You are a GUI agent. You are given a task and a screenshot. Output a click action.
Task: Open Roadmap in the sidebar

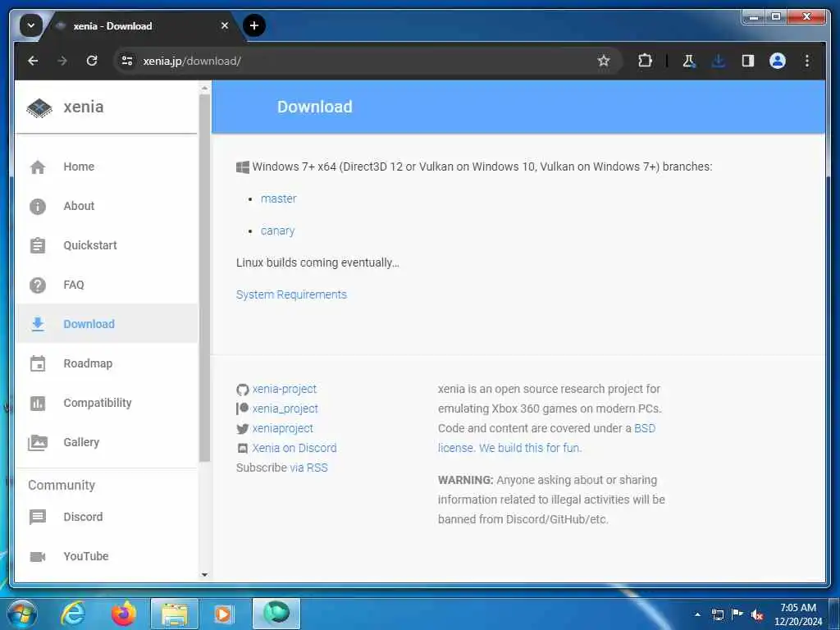pos(107,363)
